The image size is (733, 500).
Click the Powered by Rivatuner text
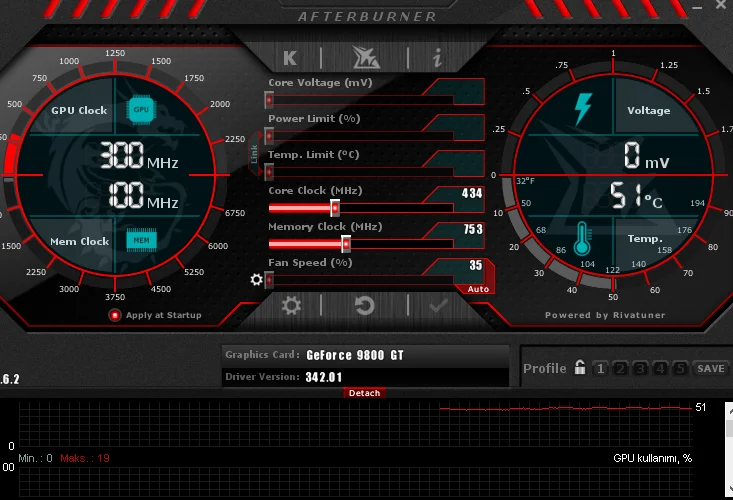coord(605,315)
